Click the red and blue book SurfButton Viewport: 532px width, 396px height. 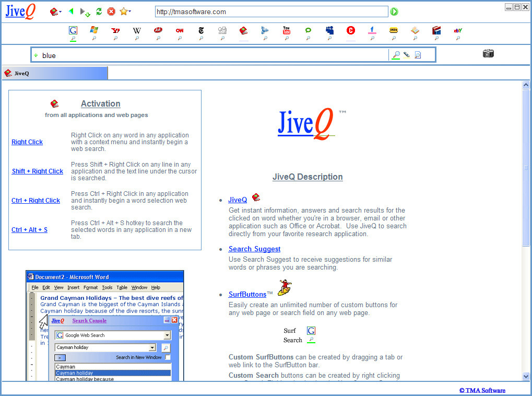(x=436, y=30)
